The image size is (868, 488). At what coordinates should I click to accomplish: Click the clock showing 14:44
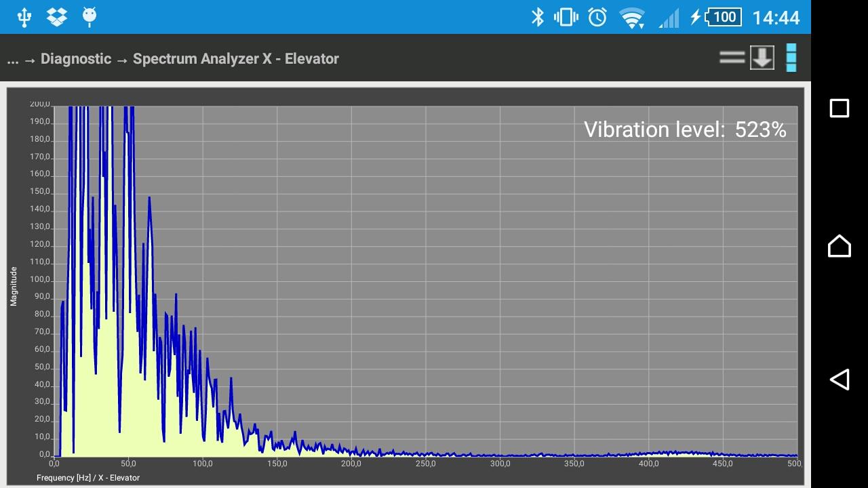coord(775,17)
